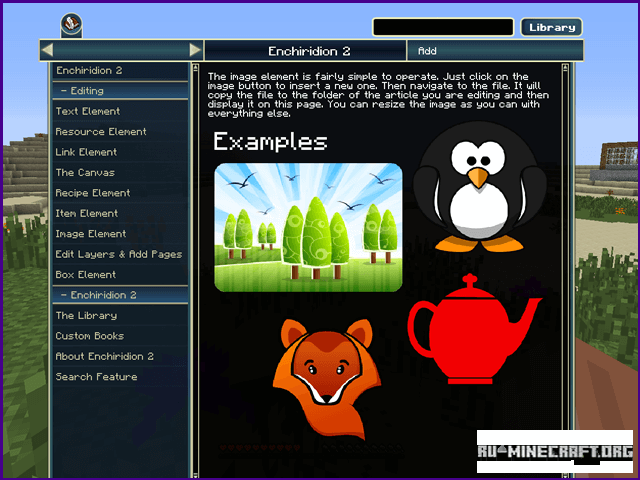This screenshot has height=480, width=640.
Task: Click the Add button in the top bar
Action: (x=495, y=51)
